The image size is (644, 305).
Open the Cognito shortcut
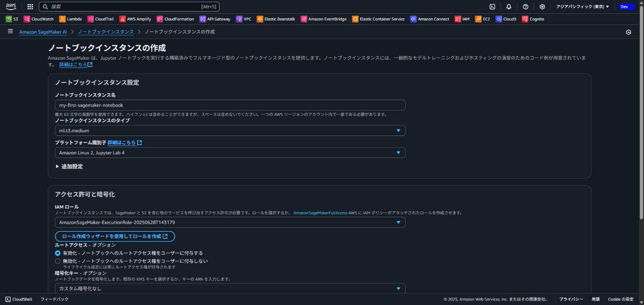point(533,19)
